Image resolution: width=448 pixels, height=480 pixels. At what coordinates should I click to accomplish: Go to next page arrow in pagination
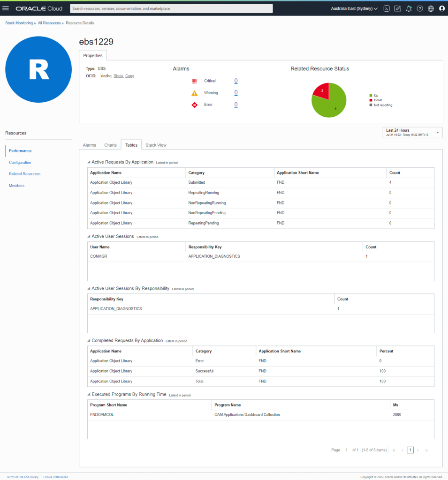[418, 450]
